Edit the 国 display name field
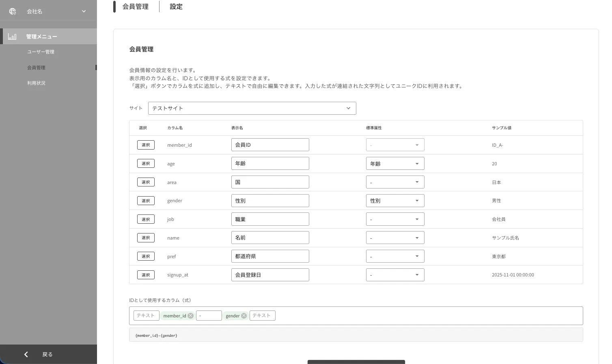 tap(270, 182)
